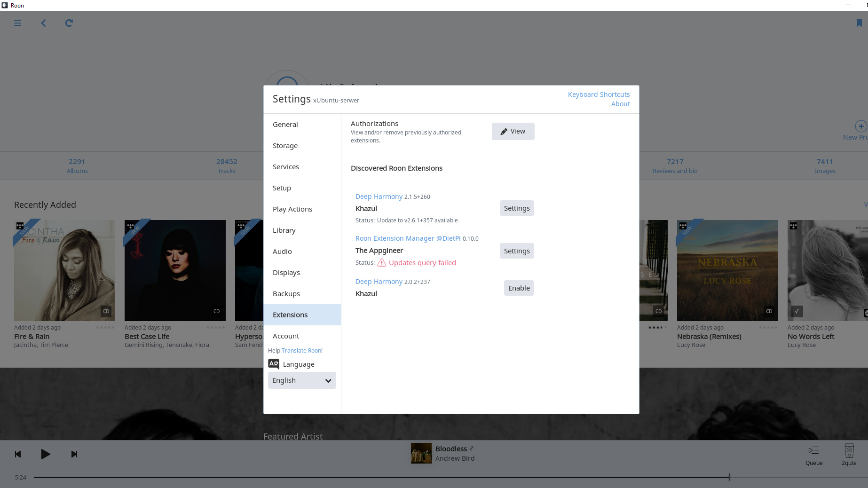Click Deep Harmony 2.1.5+260 extension name
This screenshot has height=488, width=868.
click(379, 197)
